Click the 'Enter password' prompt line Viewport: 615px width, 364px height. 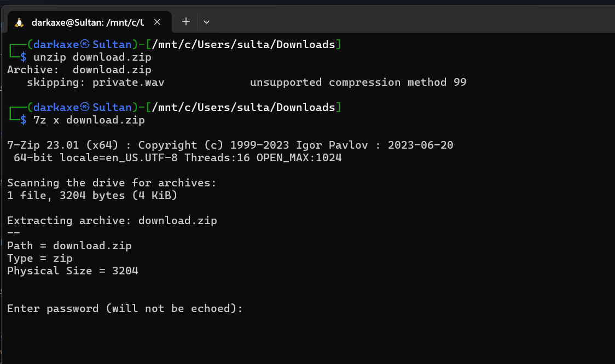click(x=124, y=309)
